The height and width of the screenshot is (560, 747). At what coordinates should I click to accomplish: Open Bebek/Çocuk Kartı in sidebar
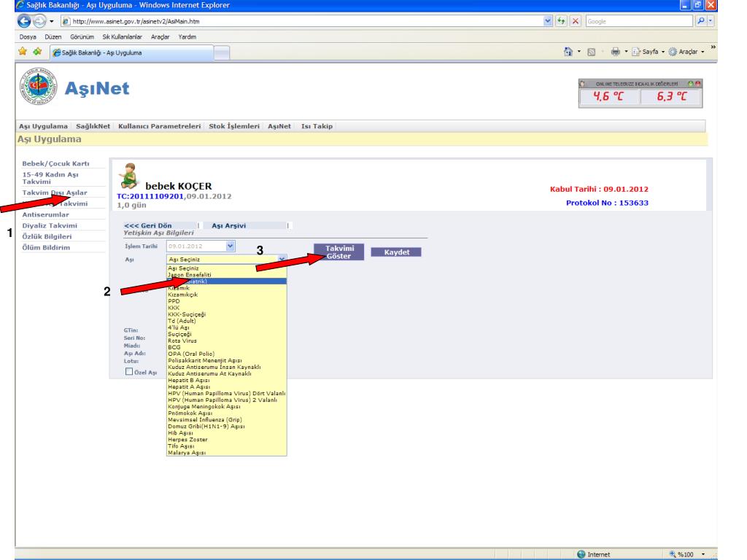(55, 163)
